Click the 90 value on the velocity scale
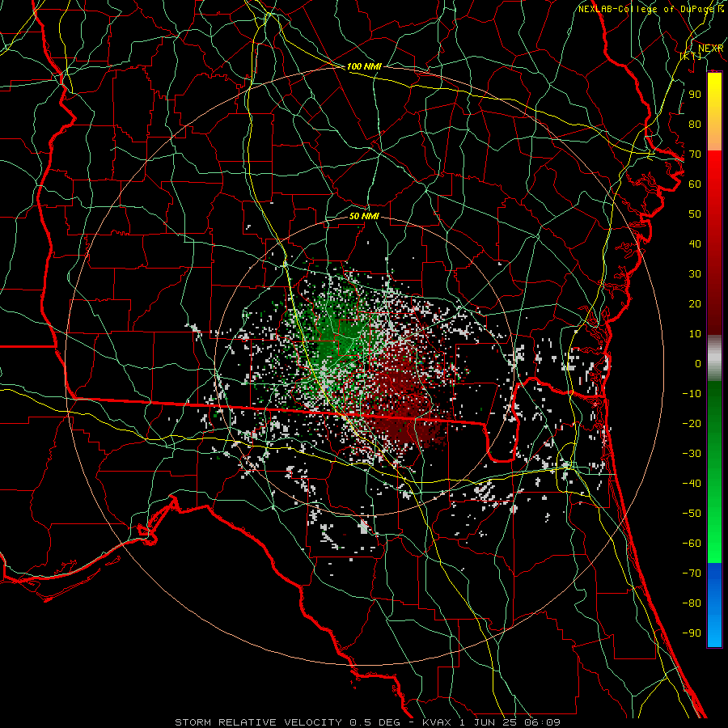 695,95
